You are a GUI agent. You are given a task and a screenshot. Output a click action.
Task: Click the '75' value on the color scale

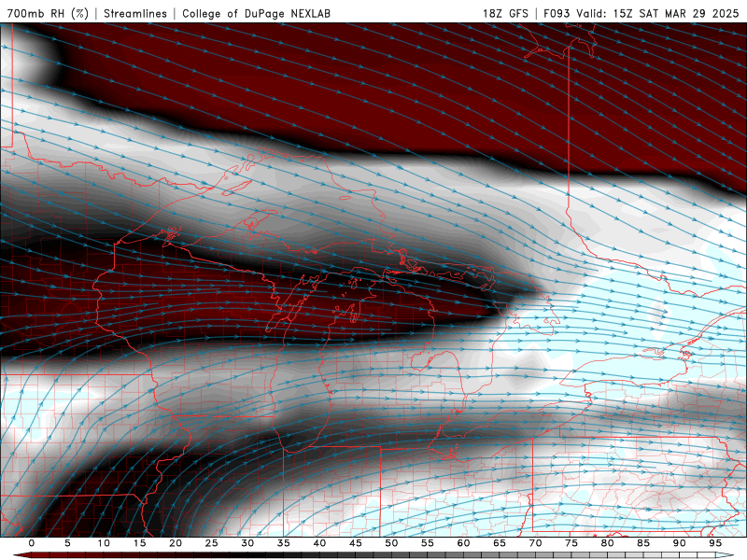point(571,543)
